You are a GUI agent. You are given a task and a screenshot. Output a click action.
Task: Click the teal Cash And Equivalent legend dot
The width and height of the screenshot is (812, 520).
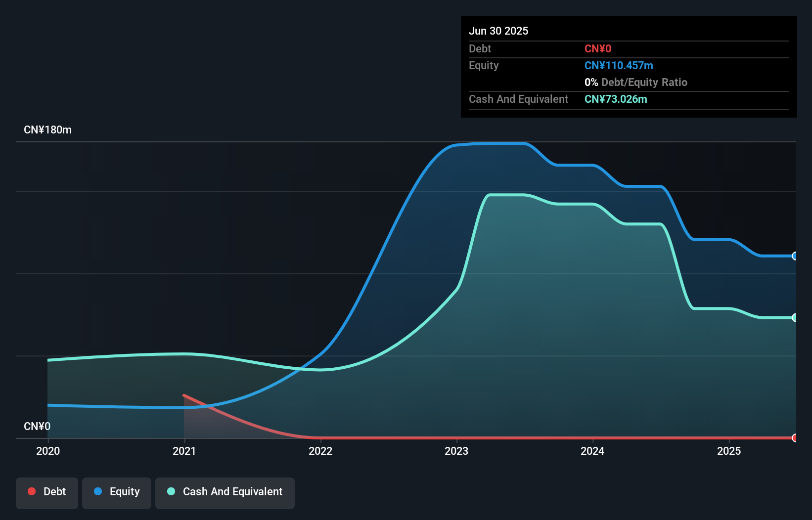[x=171, y=492]
